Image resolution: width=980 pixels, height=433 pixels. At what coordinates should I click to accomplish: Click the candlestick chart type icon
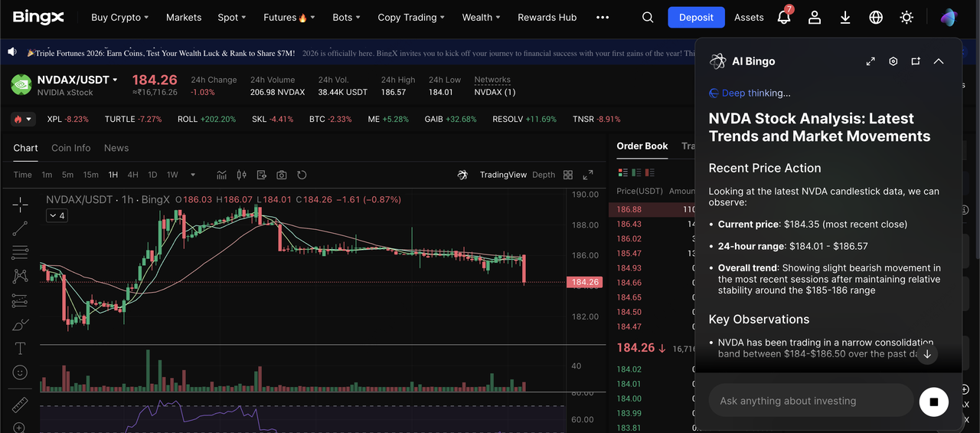[x=242, y=175]
